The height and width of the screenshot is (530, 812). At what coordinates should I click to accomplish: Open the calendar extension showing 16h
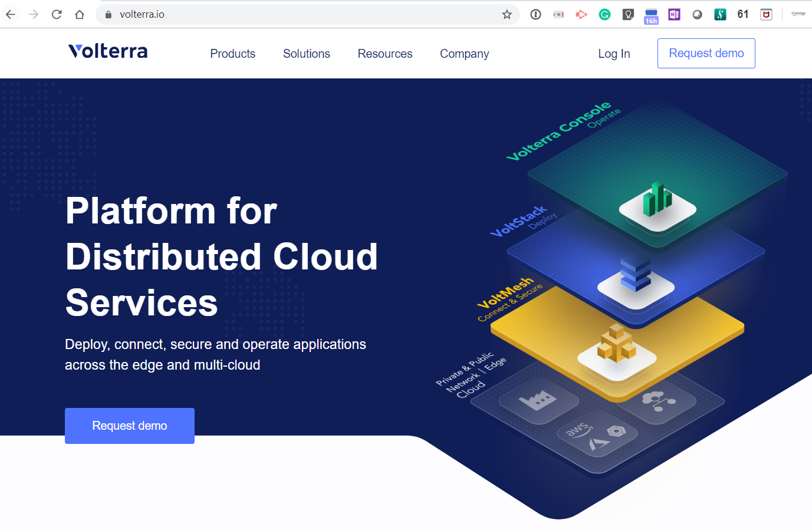pos(651,16)
